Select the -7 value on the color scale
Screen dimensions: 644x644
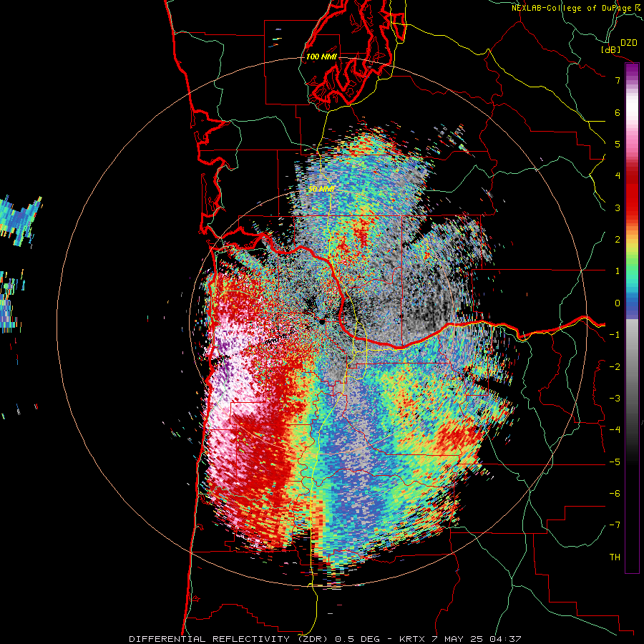[615, 525]
